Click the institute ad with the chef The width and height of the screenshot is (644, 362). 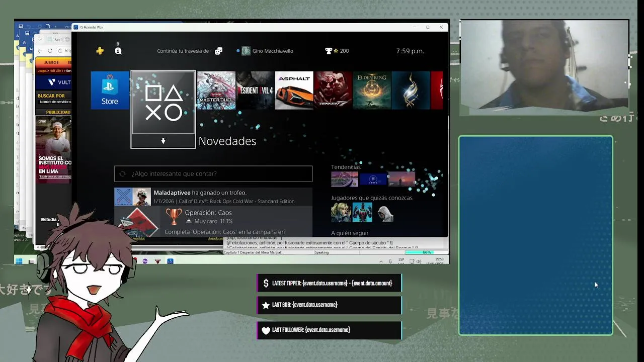coord(54,149)
